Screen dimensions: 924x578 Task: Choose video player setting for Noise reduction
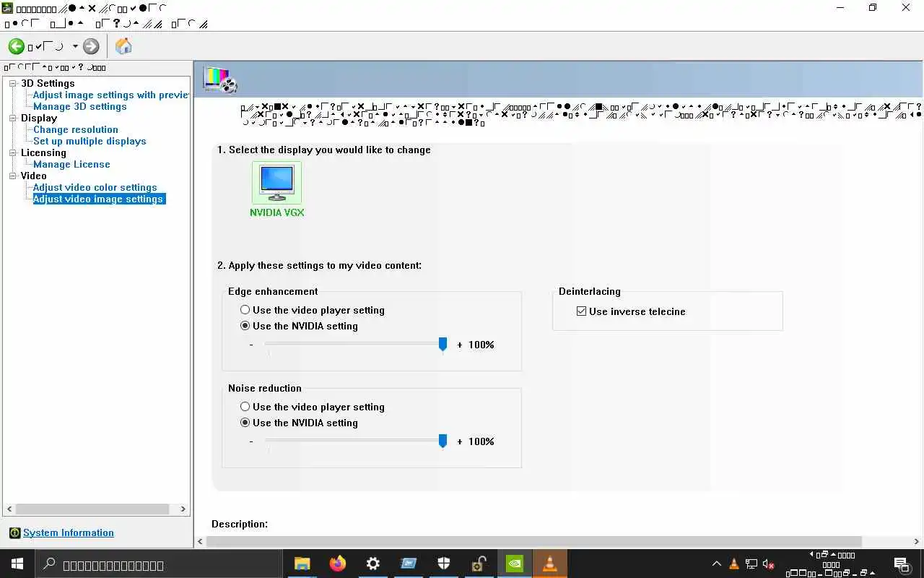[x=245, y=407]
